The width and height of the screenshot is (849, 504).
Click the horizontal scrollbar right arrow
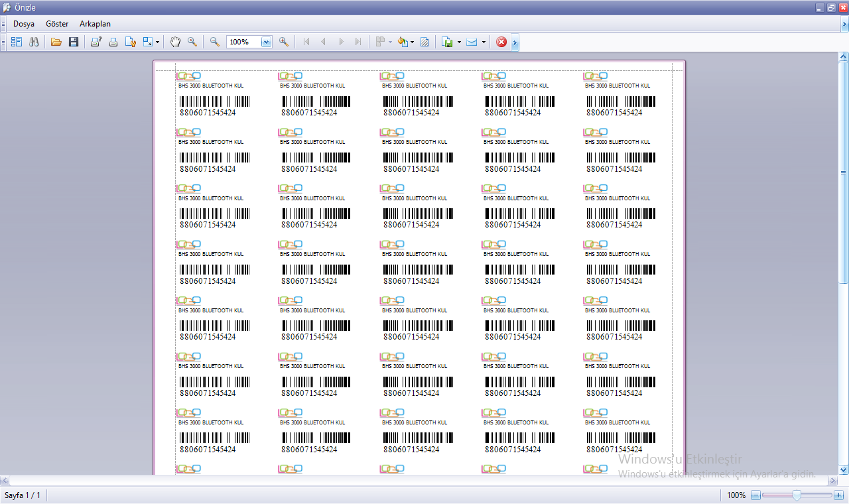coord(832,480)
